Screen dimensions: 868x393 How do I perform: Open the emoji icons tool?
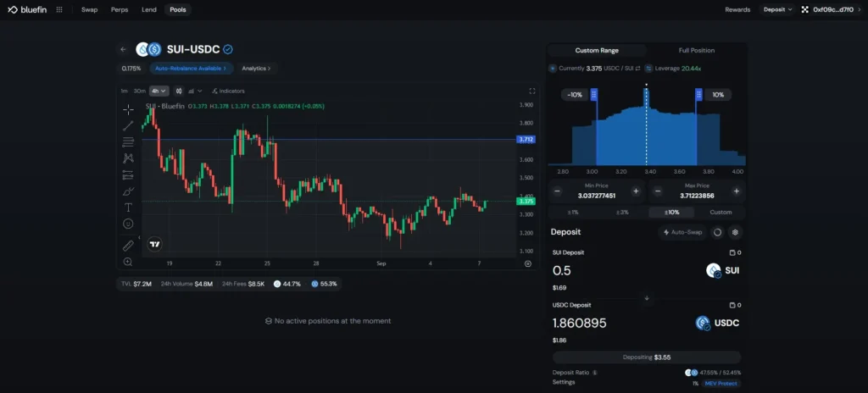128,224
